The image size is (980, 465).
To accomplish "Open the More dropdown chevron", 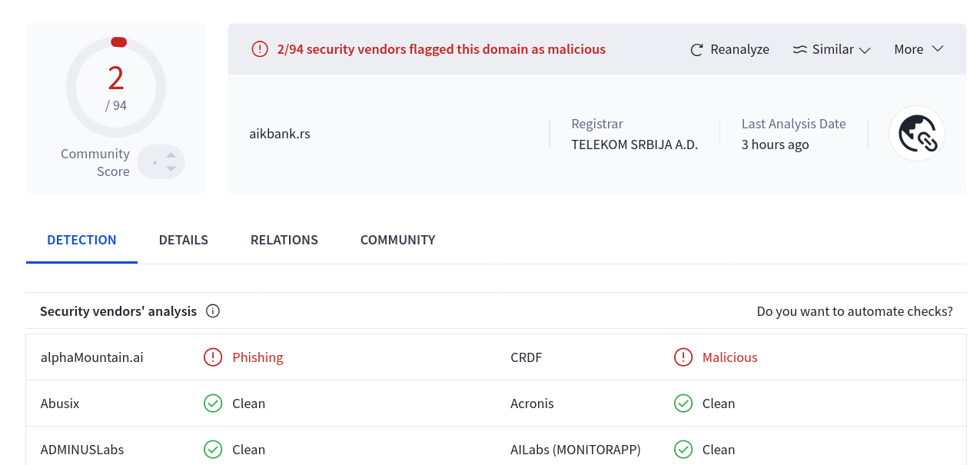I will [x=937, y=48].
